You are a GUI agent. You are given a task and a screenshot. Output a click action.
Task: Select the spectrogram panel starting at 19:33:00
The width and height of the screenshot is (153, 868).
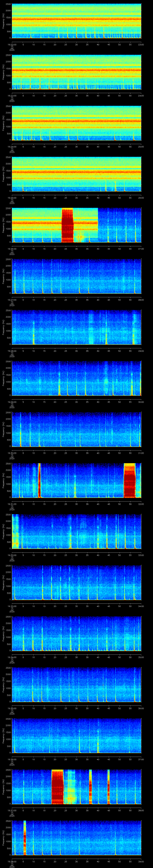click(x=76, y=583)
